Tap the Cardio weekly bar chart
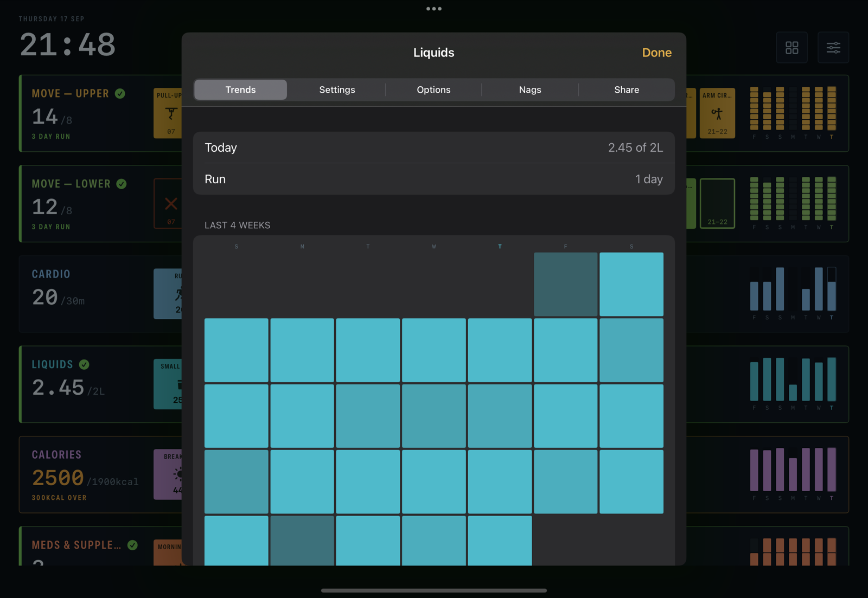This screenshot has width=868, height=598. (x=793, y=293)
